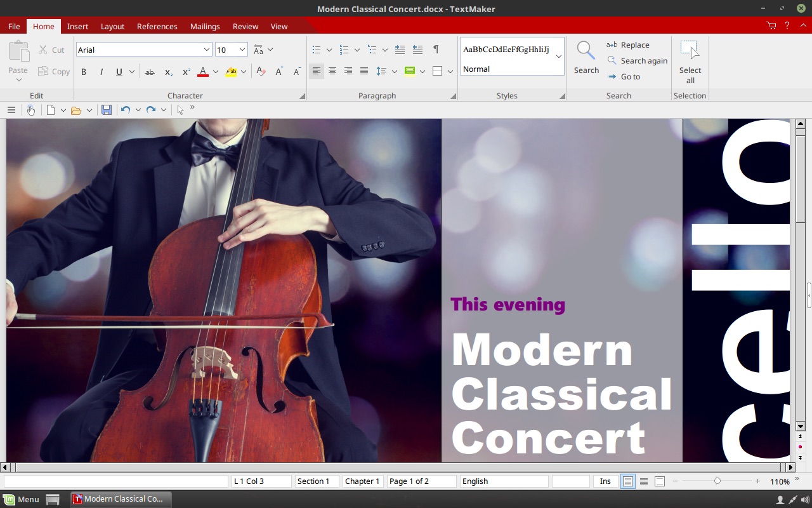The height and width of the screenshot is (508, 812).
Task: Click the save document icon
Action: point(107,110)
